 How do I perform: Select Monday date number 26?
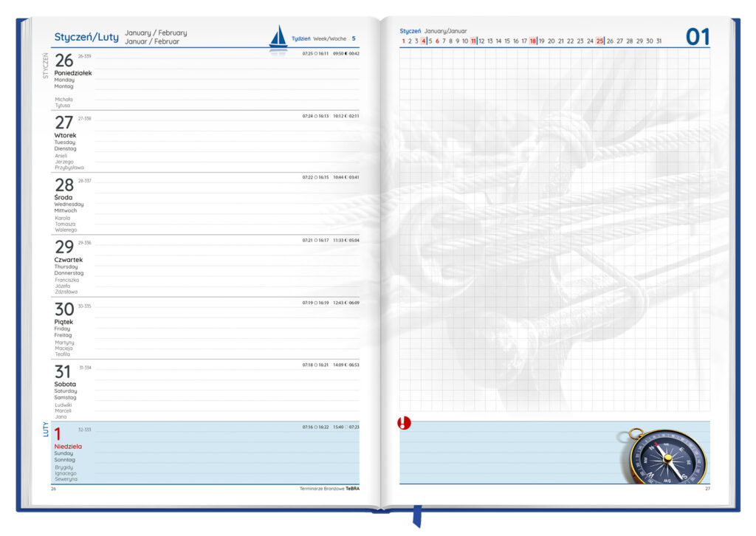tap(64, 61)
